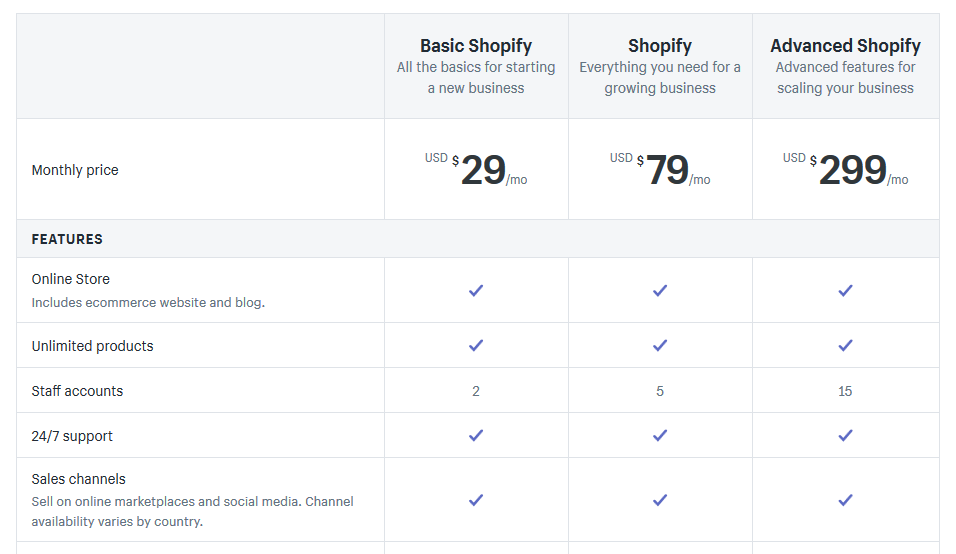Click the $29/mo Basic Shopify price
This screenshot has width=956, height=554.
coord(476,169)
